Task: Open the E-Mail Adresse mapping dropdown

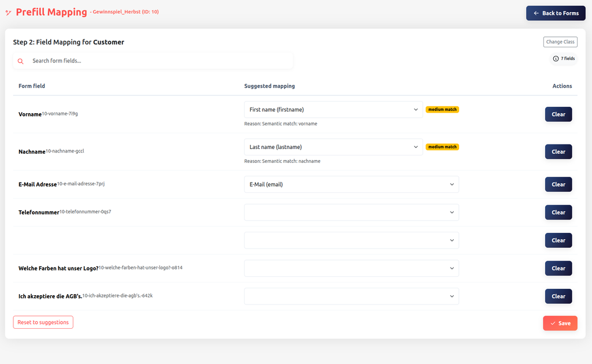Action: coord(351,184)
